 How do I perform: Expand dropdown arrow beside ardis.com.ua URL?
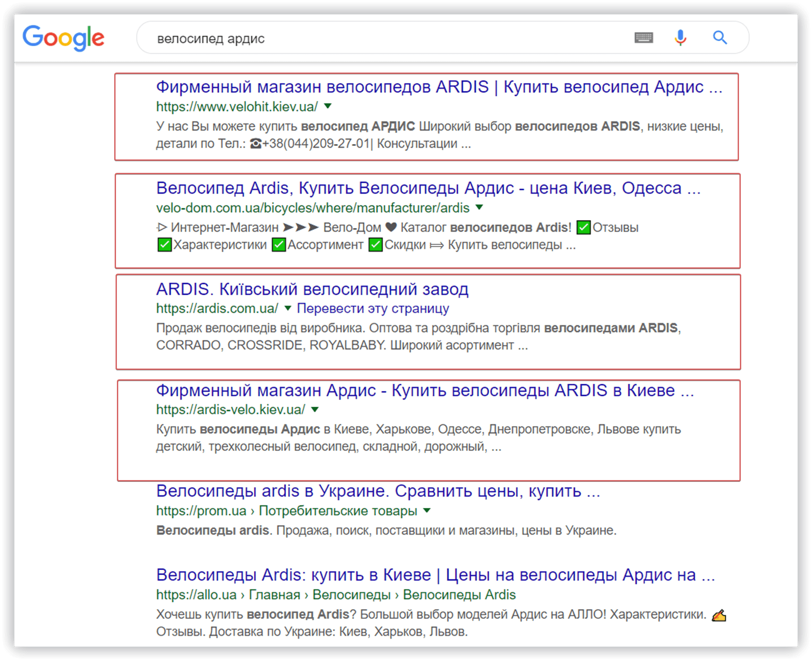click(x=288, y=308)
